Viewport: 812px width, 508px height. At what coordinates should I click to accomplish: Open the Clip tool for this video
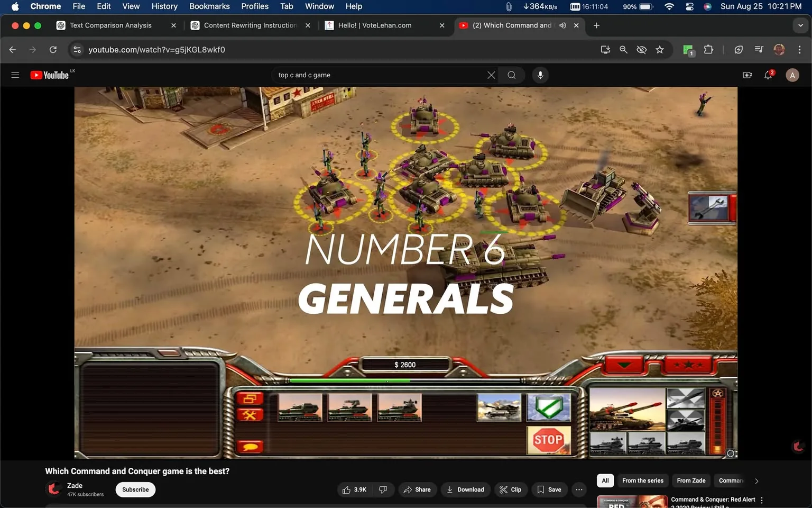click(511, 489)
